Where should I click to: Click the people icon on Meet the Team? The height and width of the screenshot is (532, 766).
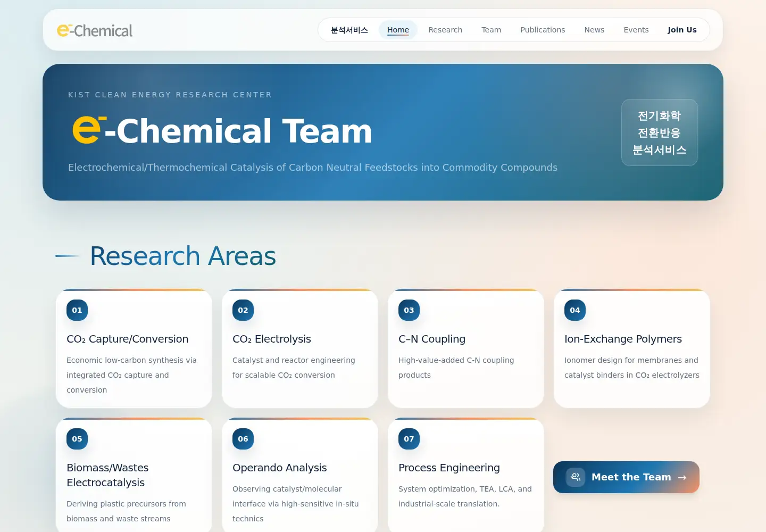coord(576,477)
